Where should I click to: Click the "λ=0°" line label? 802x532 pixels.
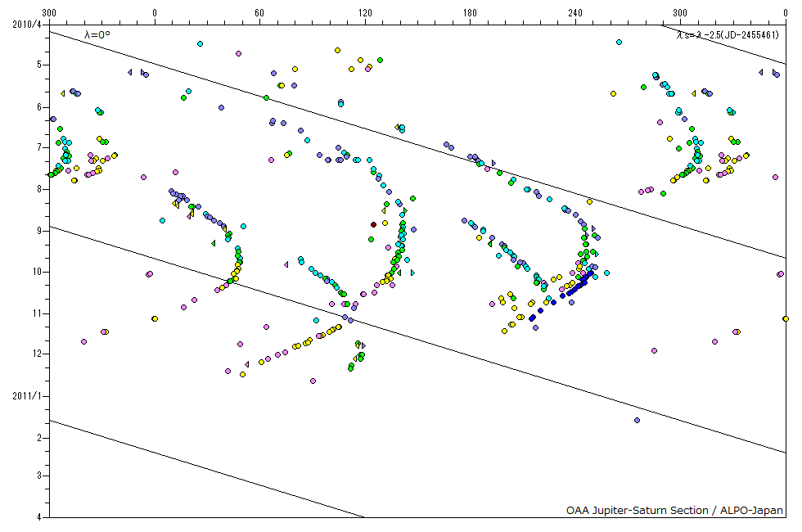(x=97, y=34)
